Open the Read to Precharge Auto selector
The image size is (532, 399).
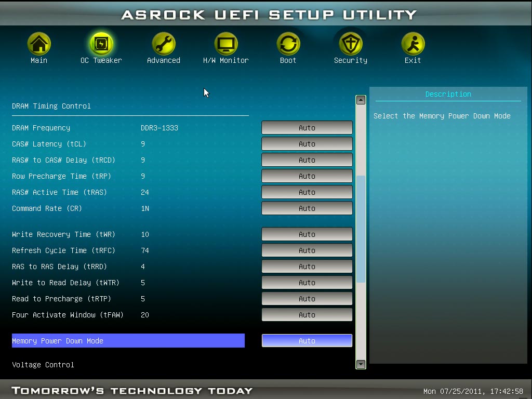307,299
